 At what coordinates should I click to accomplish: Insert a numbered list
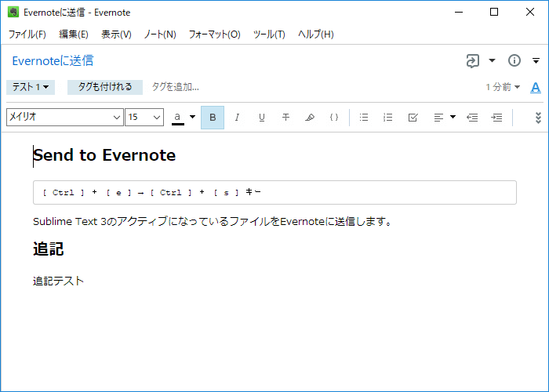388,118
